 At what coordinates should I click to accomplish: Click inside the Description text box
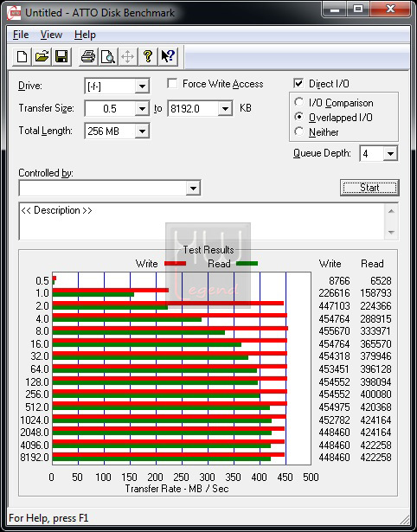click(202, 221)
